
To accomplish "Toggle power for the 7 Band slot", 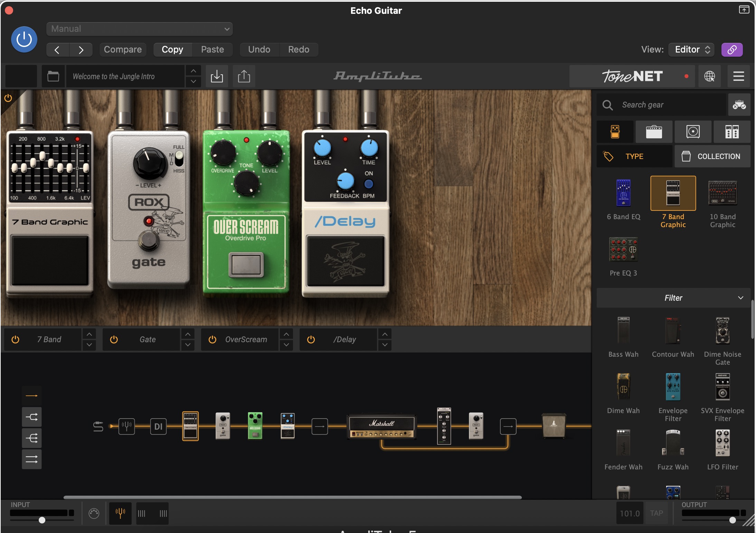I will (15, 339).
